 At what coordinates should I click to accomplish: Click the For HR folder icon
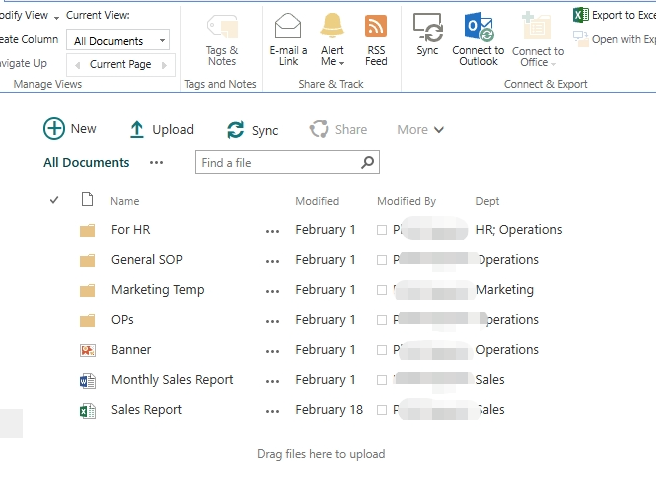tap(87, 230)
